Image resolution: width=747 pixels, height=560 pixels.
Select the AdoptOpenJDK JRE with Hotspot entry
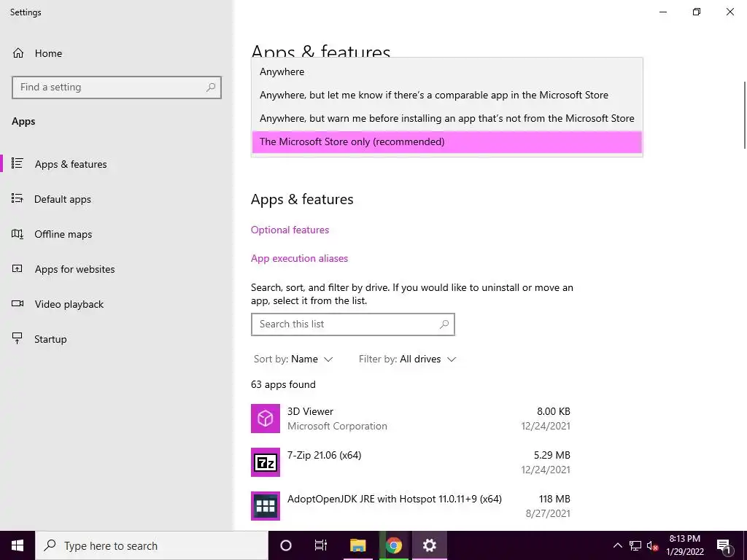[411, 506]
